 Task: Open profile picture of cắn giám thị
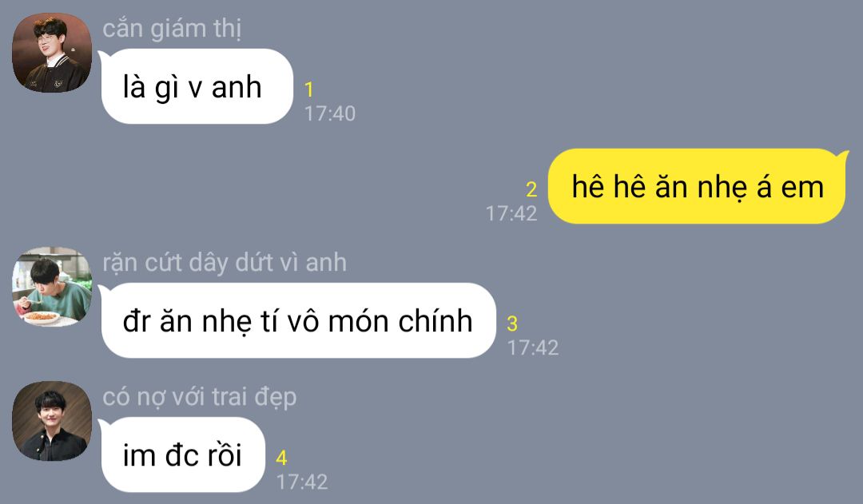point(52,53)
